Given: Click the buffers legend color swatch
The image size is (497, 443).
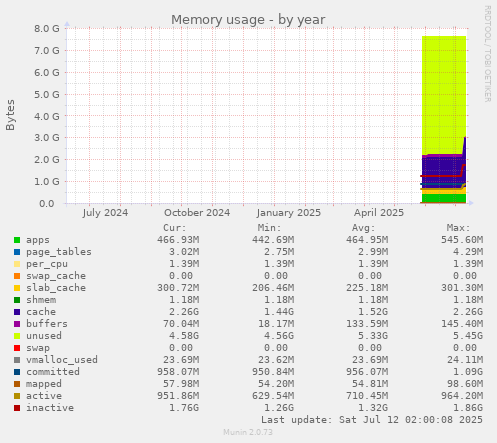Looking at the screenshot, I should click(x=17, y=324).
